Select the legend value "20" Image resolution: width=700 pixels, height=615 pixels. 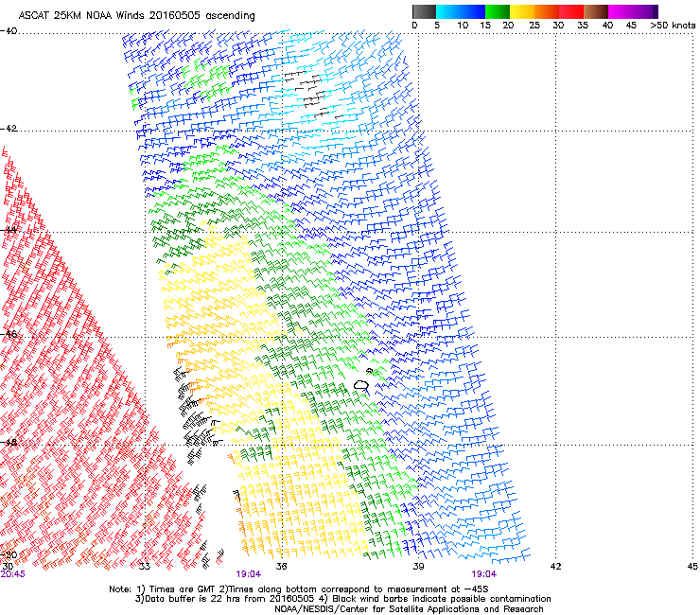[x=508, y=26]
